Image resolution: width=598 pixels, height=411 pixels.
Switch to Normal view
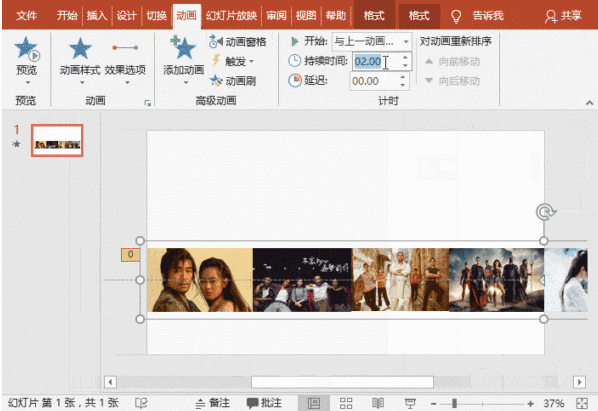click(314, 403)
